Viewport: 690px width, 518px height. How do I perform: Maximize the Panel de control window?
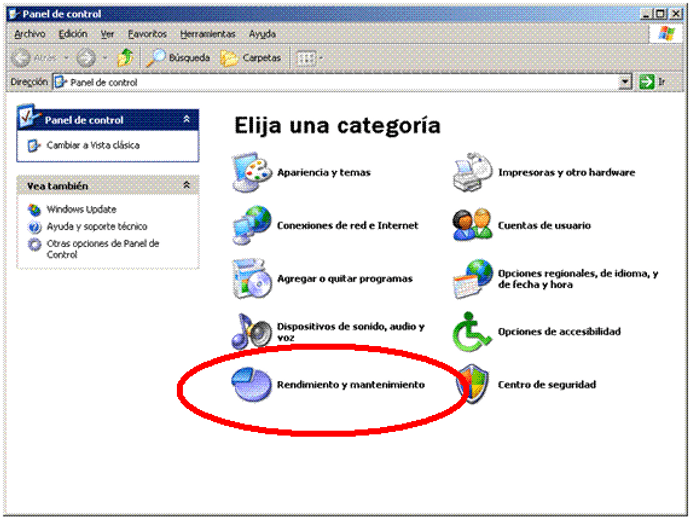click(660, 14)
